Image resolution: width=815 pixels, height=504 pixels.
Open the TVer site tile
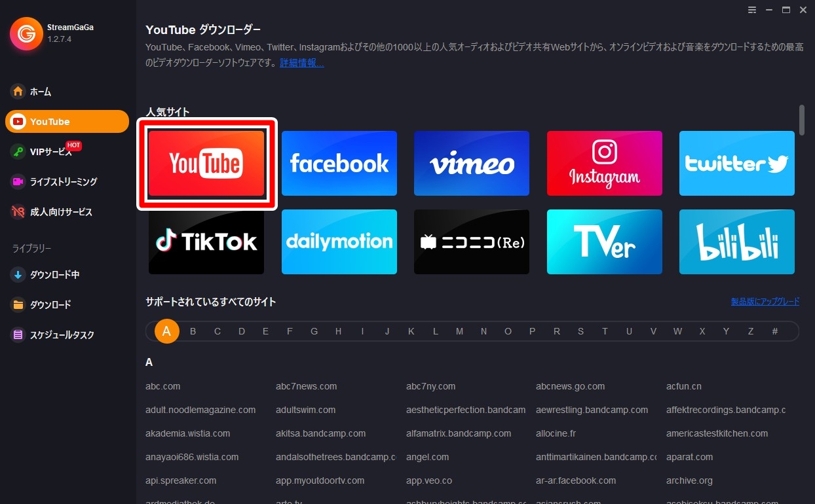tap(605, 242)
